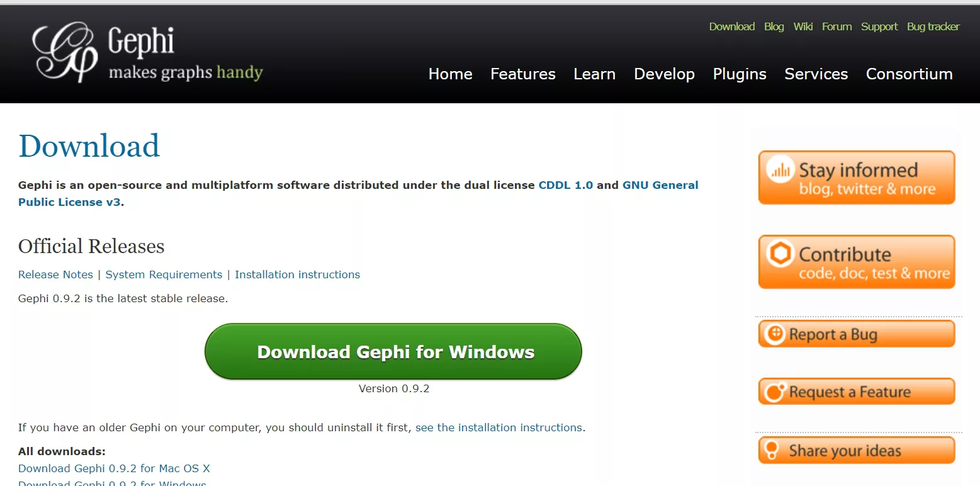Open the Support link
This screenshot has height=486, width=980.
coord(879,26)
